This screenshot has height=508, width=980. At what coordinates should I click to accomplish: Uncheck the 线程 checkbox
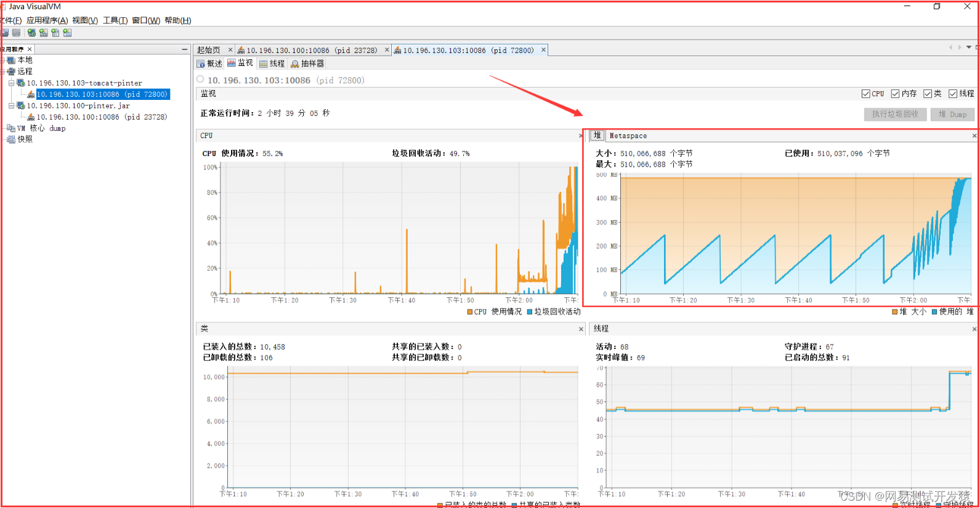point(953,94)
